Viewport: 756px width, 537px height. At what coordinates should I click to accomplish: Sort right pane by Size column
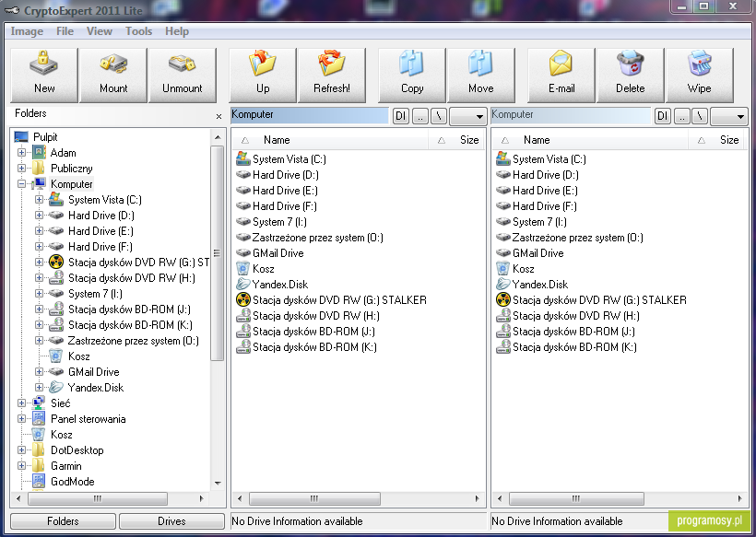[717, 140]
